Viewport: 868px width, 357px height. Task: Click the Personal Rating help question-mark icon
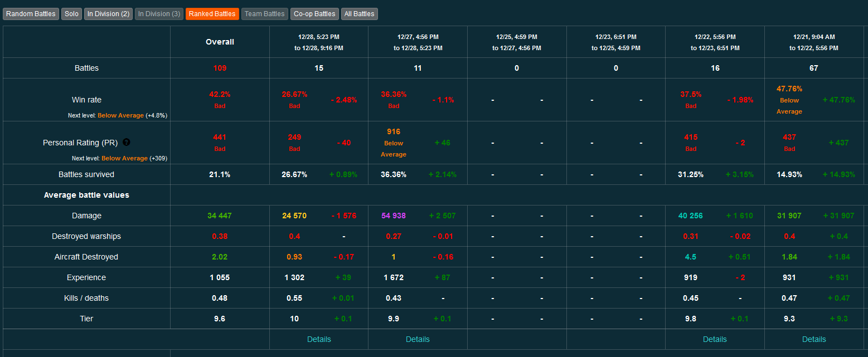point(127,143)
